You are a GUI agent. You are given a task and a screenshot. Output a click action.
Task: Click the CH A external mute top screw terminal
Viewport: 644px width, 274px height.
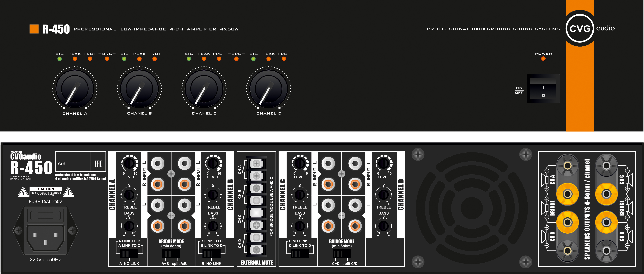[x=256, y=163]
